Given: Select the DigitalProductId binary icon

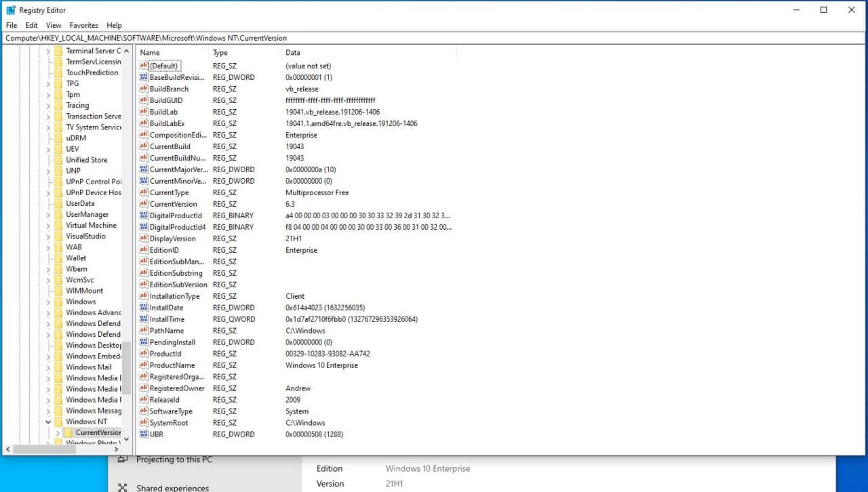Looking at the screenshot, I should (143, 216).
